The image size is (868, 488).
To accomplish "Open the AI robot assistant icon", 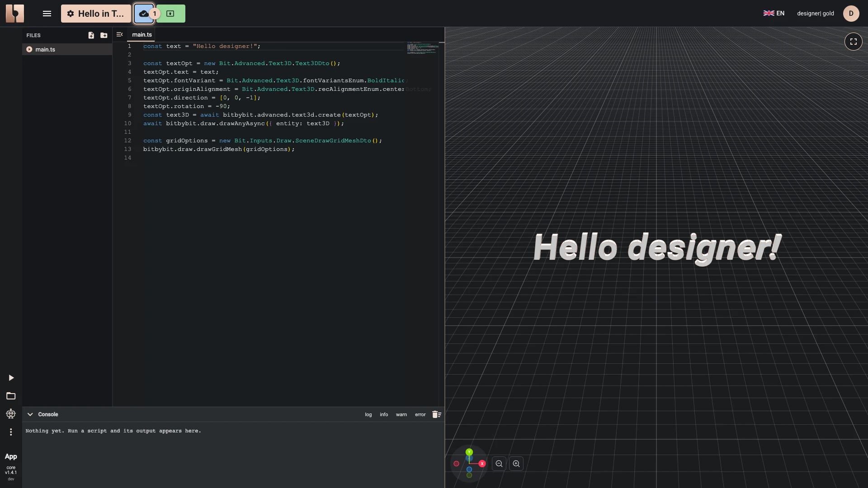I will [11, 414].
